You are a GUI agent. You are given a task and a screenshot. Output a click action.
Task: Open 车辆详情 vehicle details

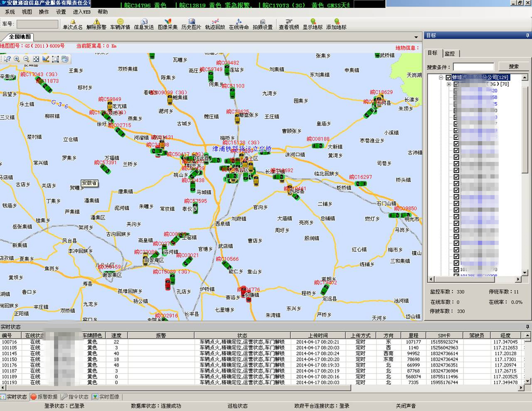120,24
